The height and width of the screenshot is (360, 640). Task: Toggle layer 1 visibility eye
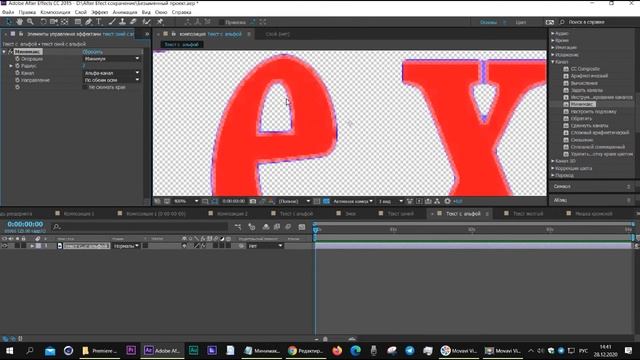click(4, 246)
